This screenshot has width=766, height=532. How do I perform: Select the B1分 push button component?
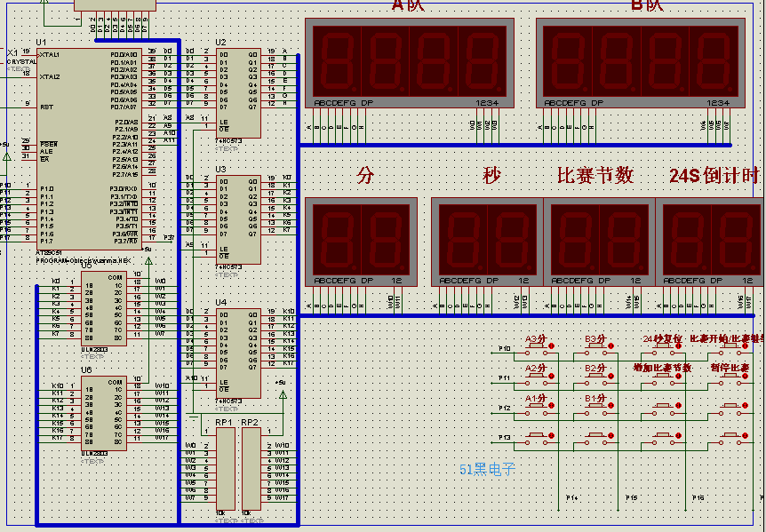pyautogui.click(x=596, y=406)
